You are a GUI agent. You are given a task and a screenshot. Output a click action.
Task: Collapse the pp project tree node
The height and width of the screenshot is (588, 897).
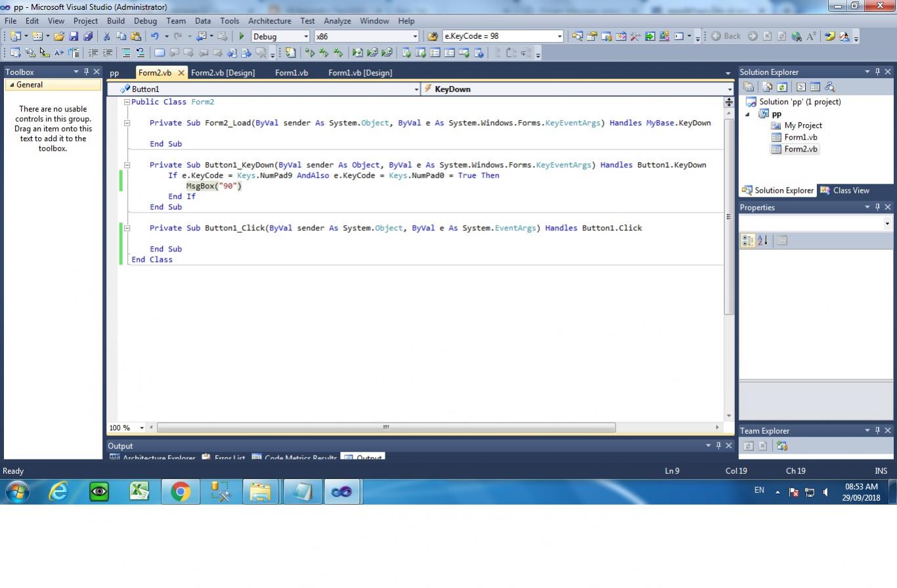coord(747,114)
